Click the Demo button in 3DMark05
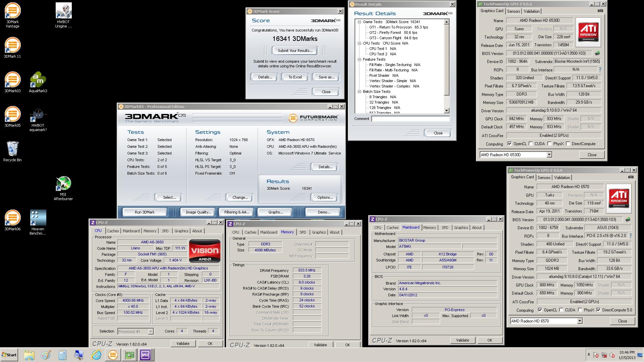 [324, 212]
